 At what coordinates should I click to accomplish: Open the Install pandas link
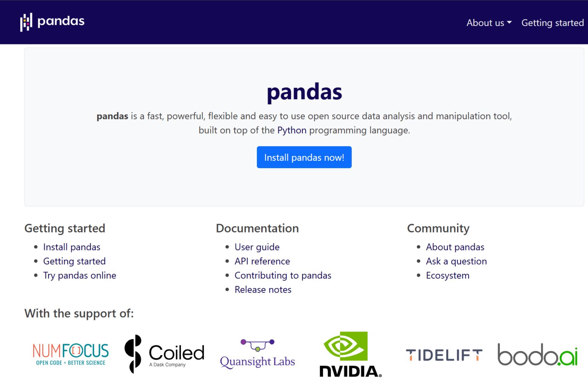(72, 247)
